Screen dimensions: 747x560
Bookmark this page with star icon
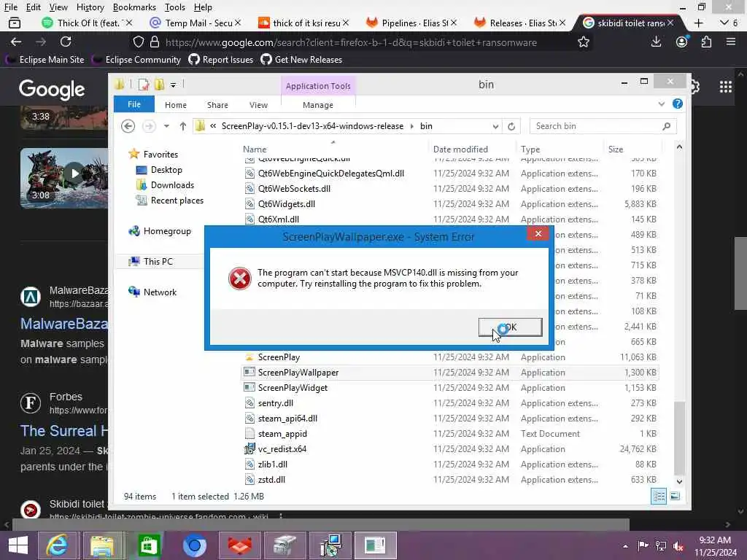[x=583, y=42]
